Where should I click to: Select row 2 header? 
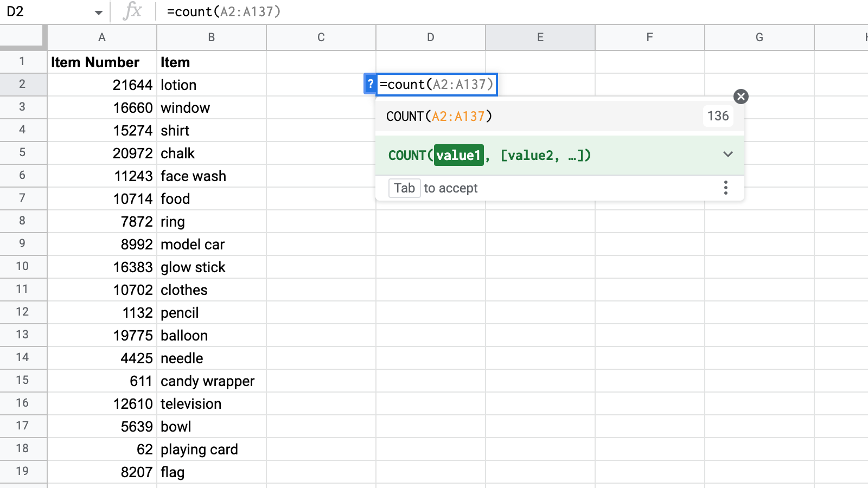[x=22, y=85]
